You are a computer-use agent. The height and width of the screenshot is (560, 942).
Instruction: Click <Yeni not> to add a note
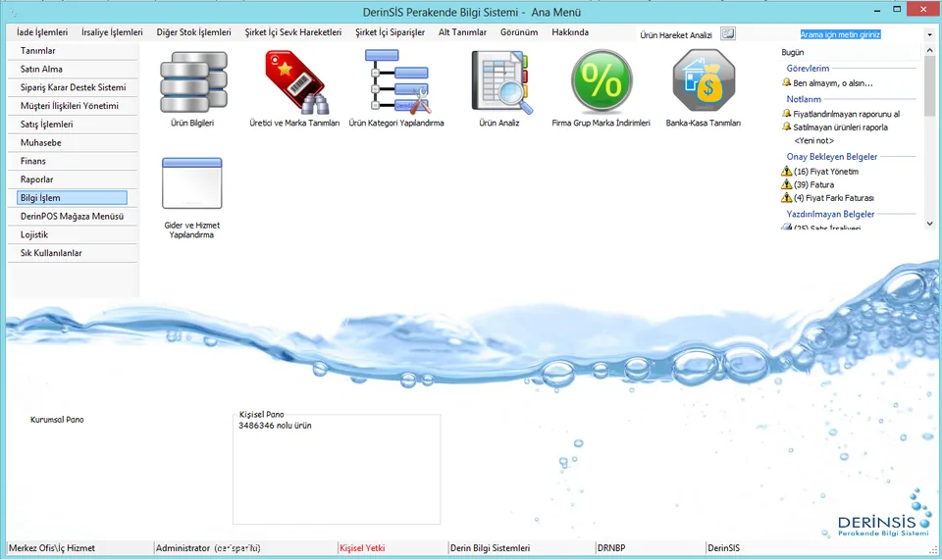click(813, 140)
